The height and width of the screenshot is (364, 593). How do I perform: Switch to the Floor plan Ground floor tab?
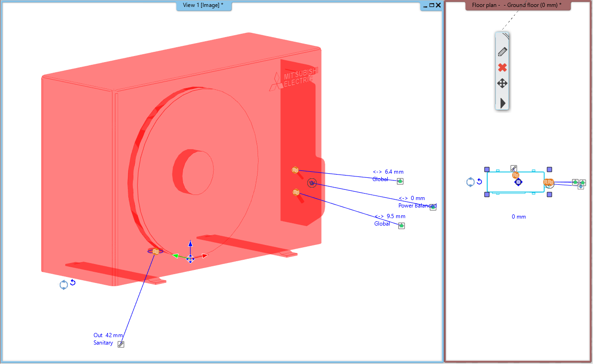(517, 5)
